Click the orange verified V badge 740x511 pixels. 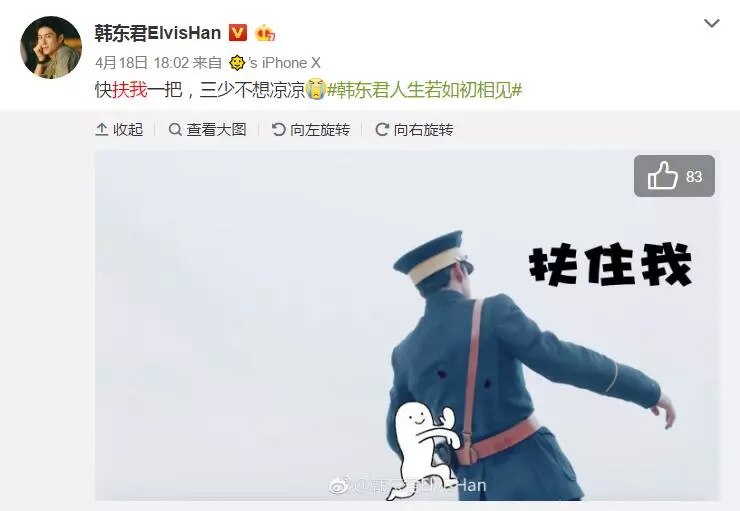(238, 33)
